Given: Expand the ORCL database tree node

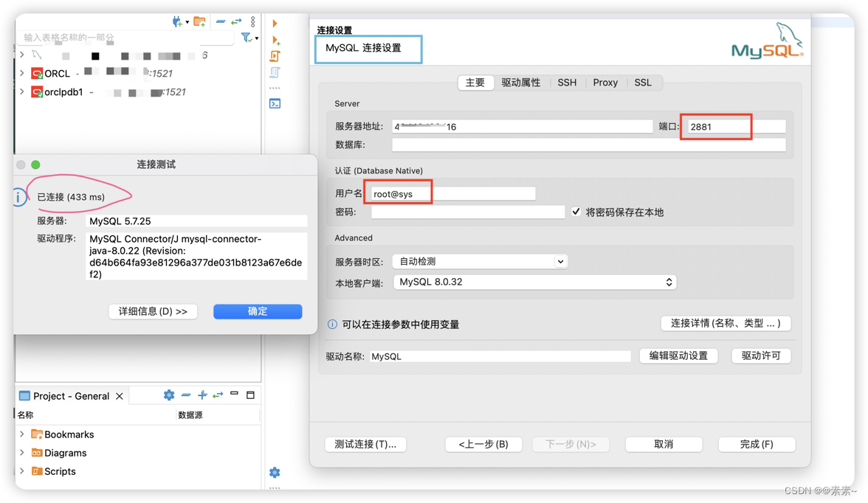Looking at the screenshot, I should tap(20, 73).
